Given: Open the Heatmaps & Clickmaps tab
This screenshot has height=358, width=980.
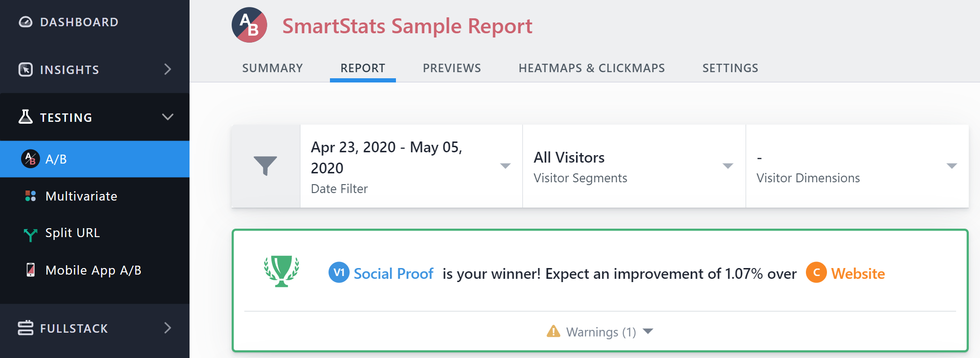Looking at the screenshot, I should click(x=592, y=68).
